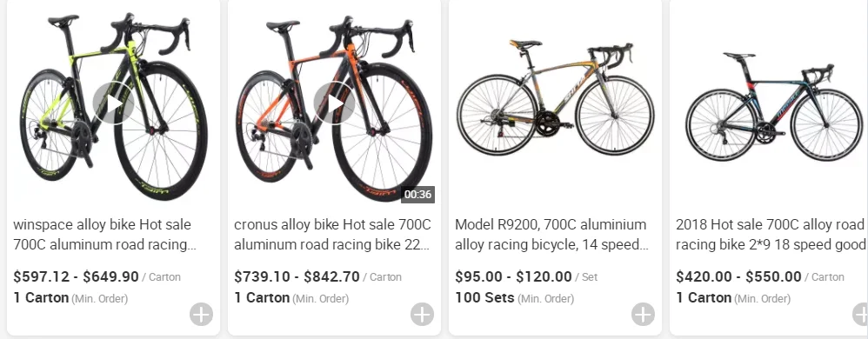The image size is (868, 339).
Task: Click the $597.12 - $649.90 price
Action: 76,276
